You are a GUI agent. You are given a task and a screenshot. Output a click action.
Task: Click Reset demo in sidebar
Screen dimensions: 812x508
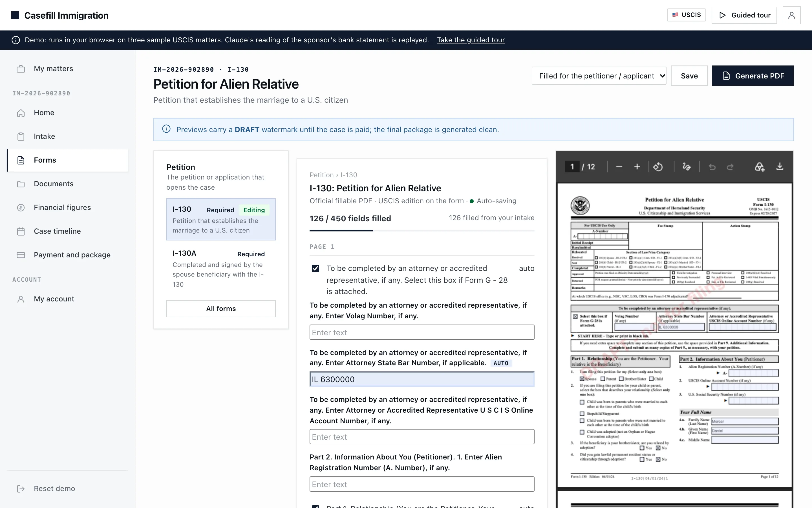click(67, 489)
